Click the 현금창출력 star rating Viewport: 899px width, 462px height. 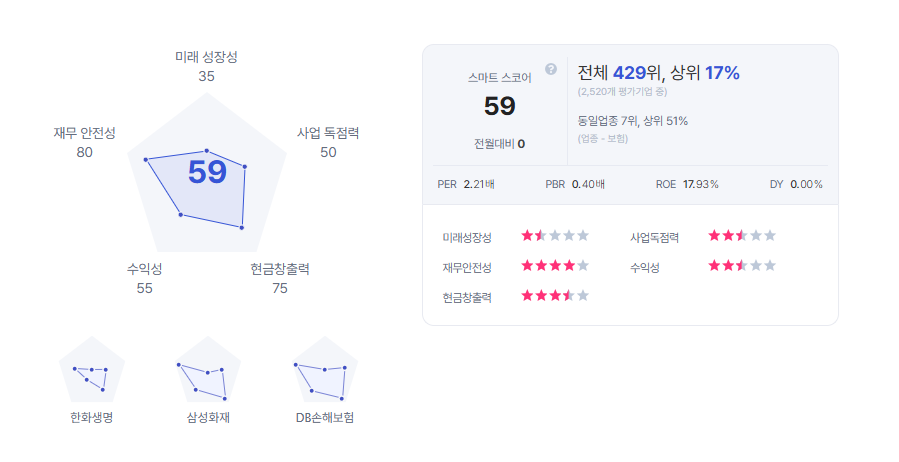click(555, 295)
